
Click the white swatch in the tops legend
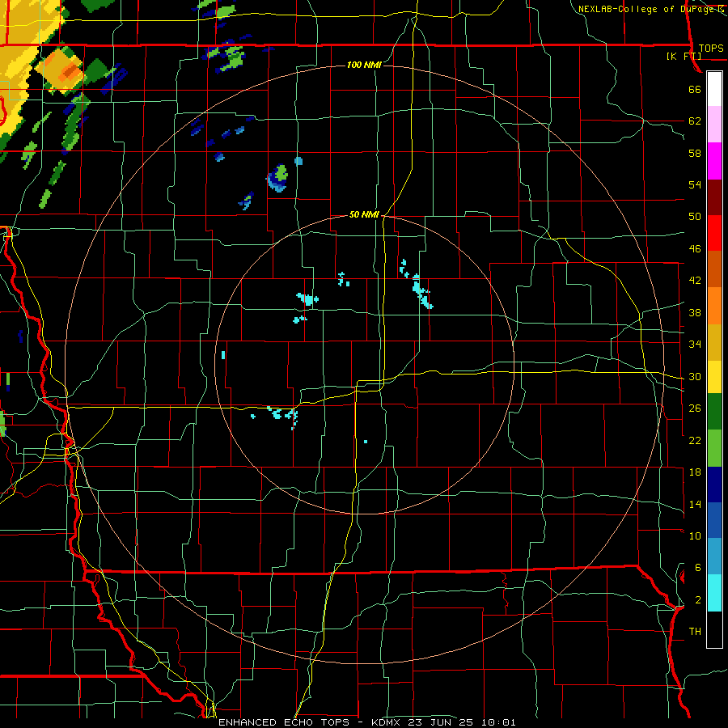714,89
